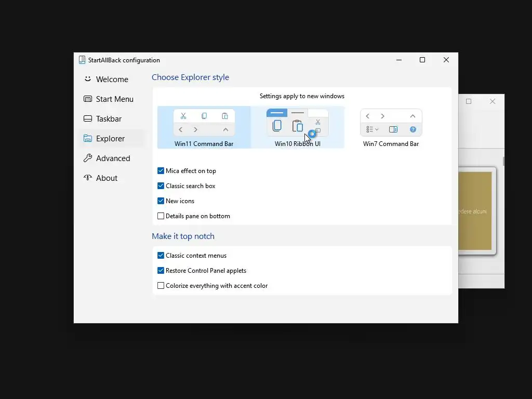Click the StartAllBack title bar icon
The image size is (532, 399).
click(x=82, y=60)
